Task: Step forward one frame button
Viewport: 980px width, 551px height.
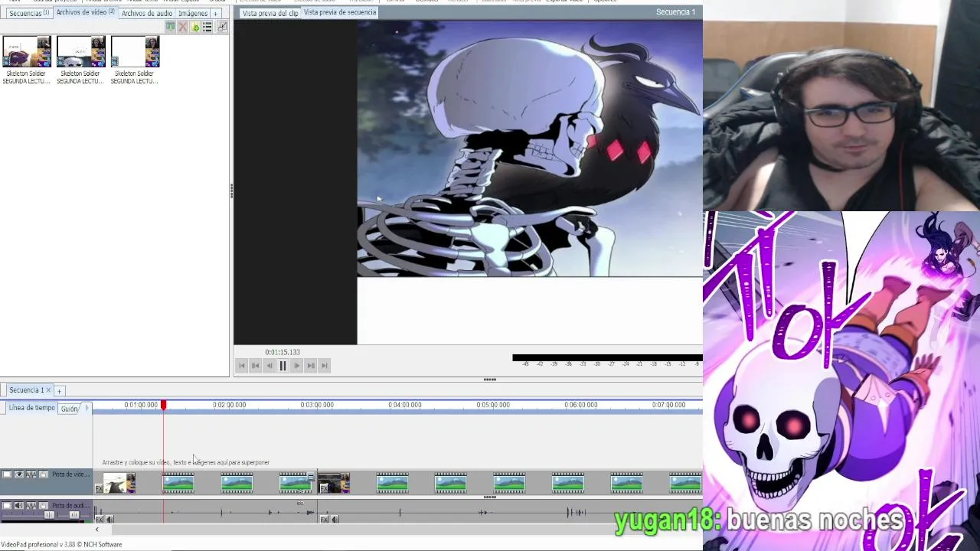Action: [x=296, y=366]
